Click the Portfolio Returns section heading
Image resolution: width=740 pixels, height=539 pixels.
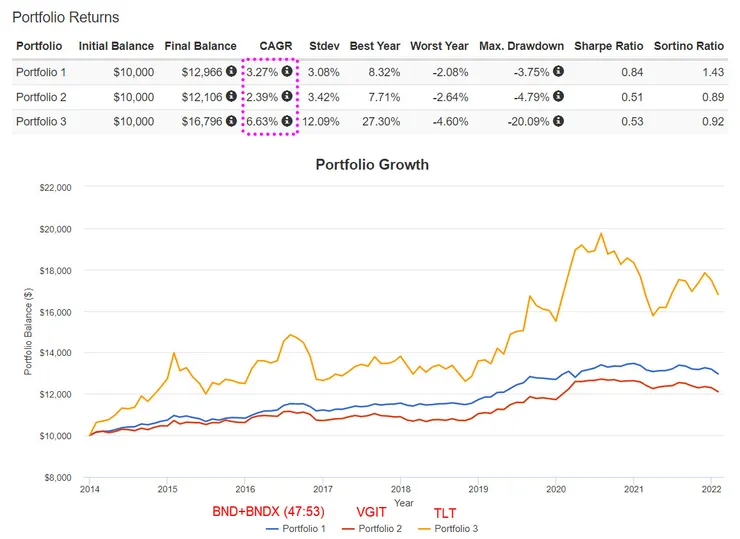tap(65, 17)
